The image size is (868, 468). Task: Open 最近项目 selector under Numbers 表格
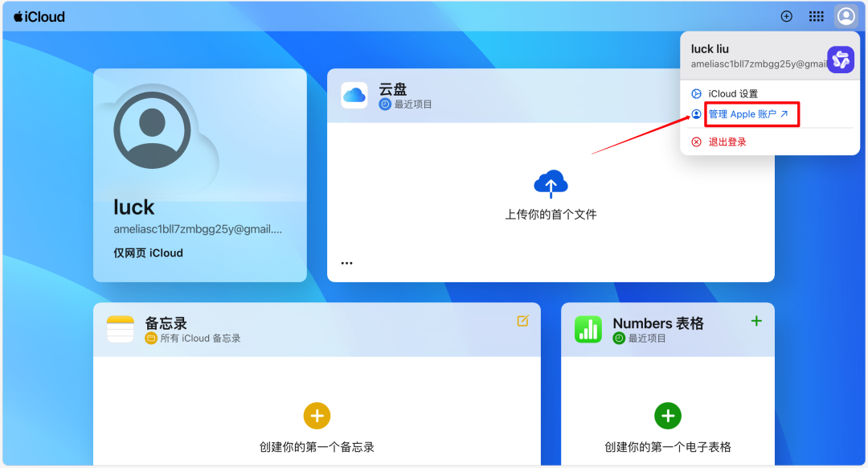coord(640,339)
